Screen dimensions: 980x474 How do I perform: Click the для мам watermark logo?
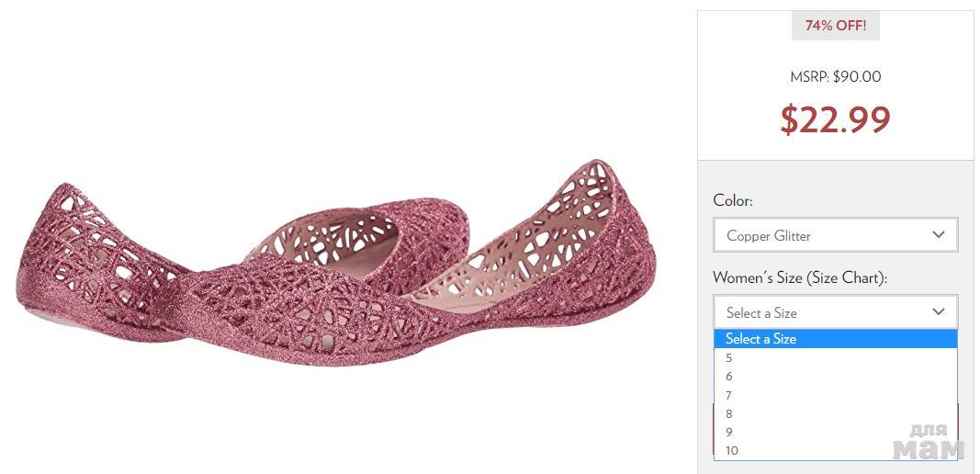click(x=928, y=442)
